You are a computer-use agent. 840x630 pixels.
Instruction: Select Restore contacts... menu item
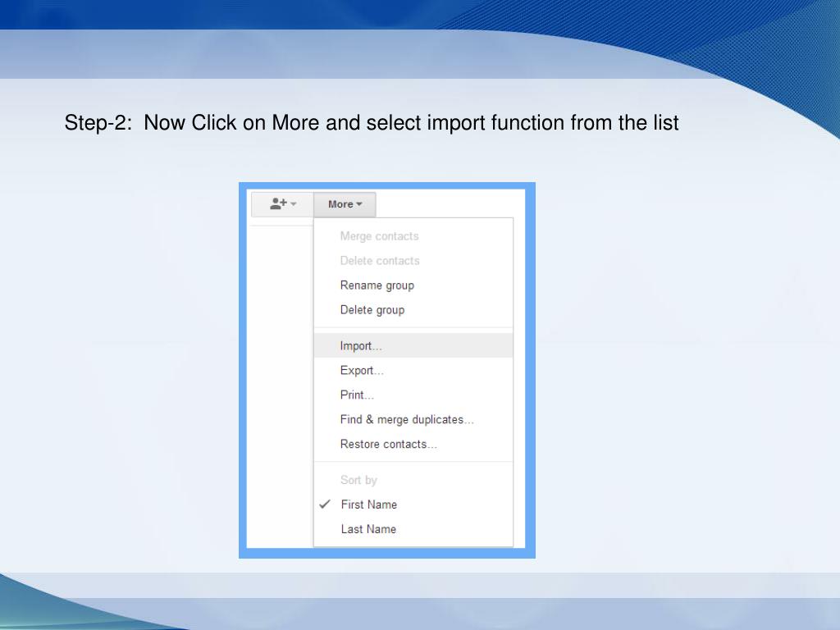[x=413, y=444]
